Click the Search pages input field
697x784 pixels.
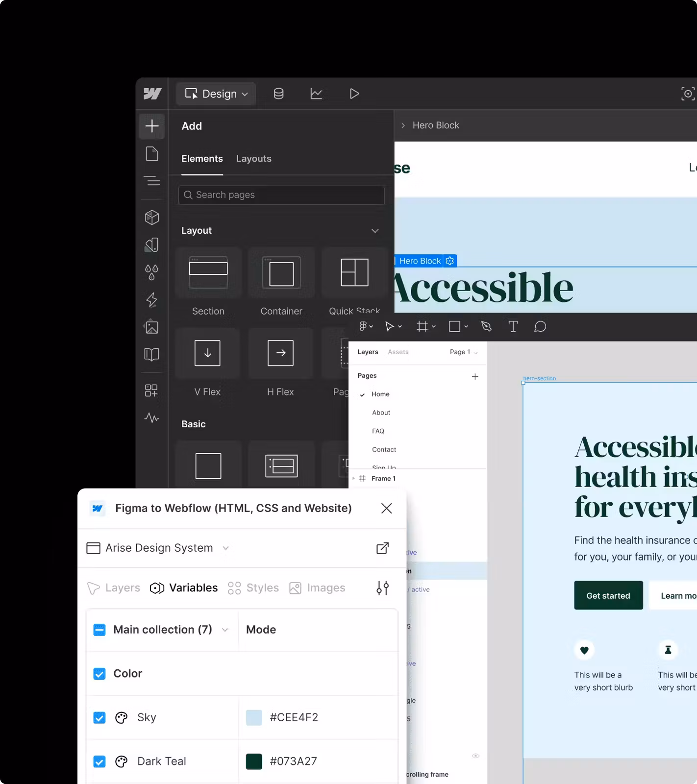point(281,195)
